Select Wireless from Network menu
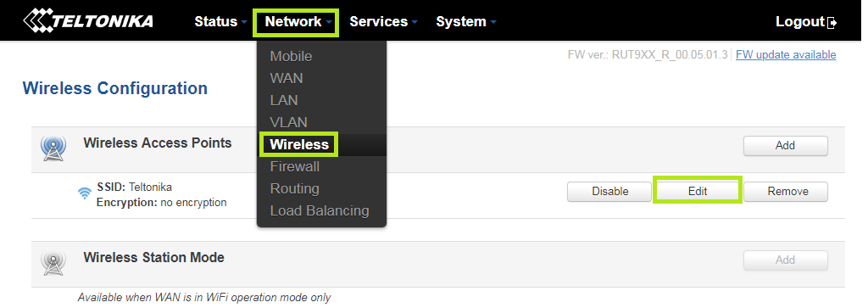The image size is (868, 308). 299,144
